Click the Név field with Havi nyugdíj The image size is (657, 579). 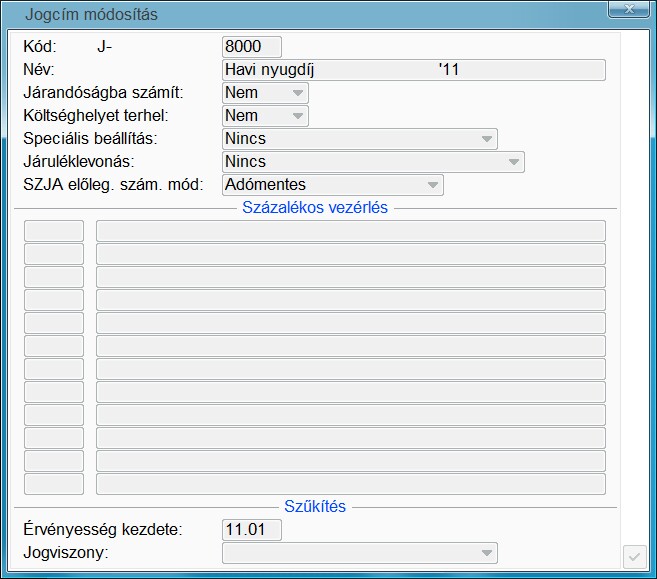click(x=414, y=70)
